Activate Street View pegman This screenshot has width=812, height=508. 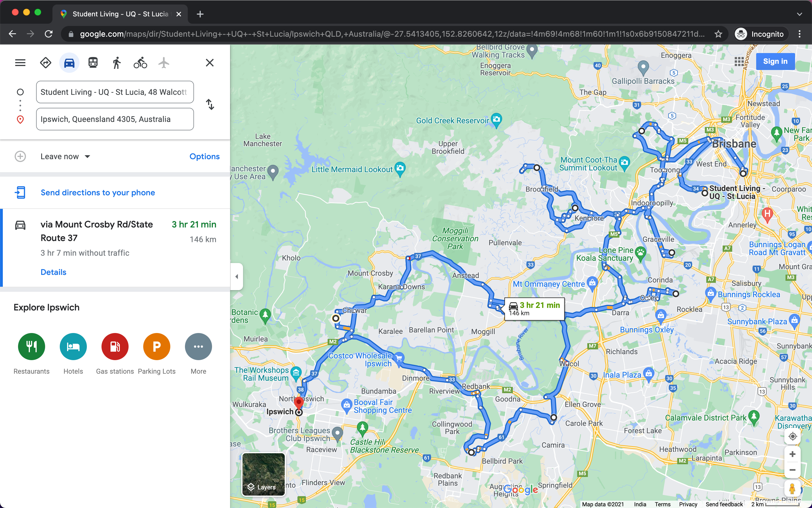click(x=793, y=488)
